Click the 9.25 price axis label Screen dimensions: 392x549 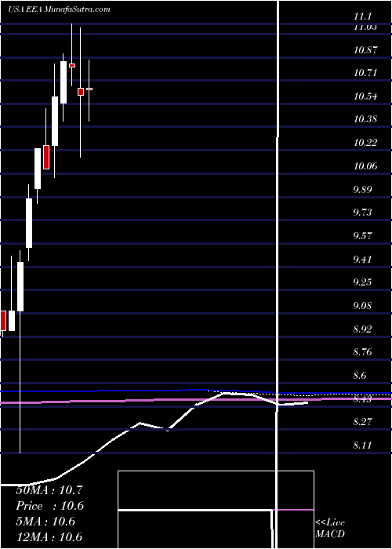(362, 282)
